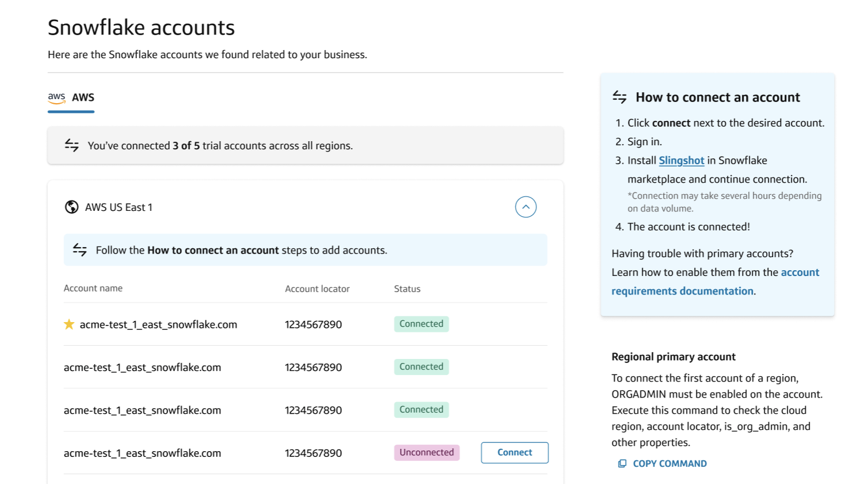868x484 pixels.
Task: Click locator 1234567890 in the Unconnected row
Action: coord(313,453)
